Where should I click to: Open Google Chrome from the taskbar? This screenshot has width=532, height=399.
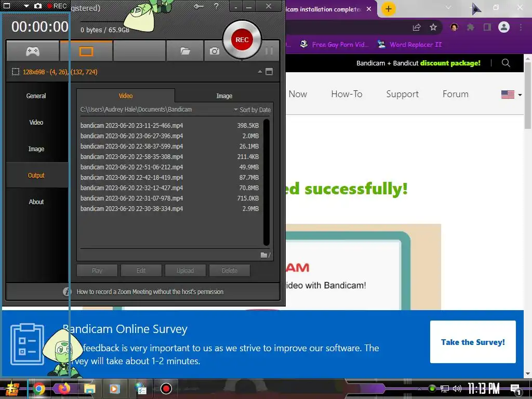39,389
